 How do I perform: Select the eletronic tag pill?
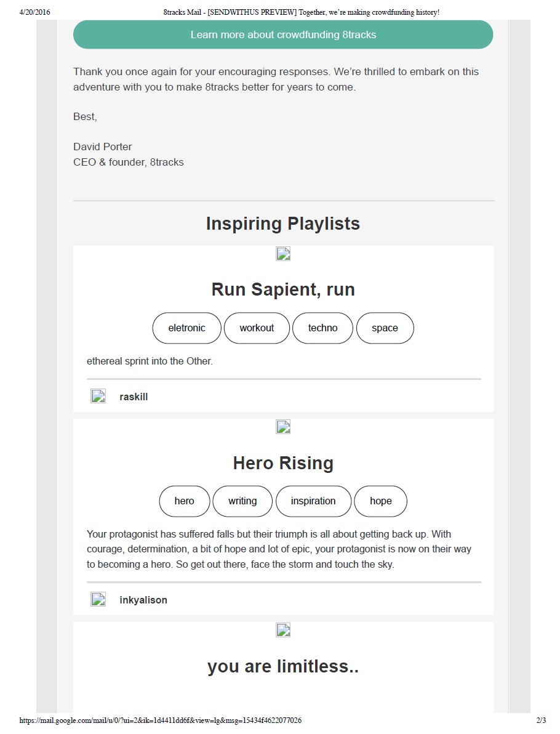186,328
